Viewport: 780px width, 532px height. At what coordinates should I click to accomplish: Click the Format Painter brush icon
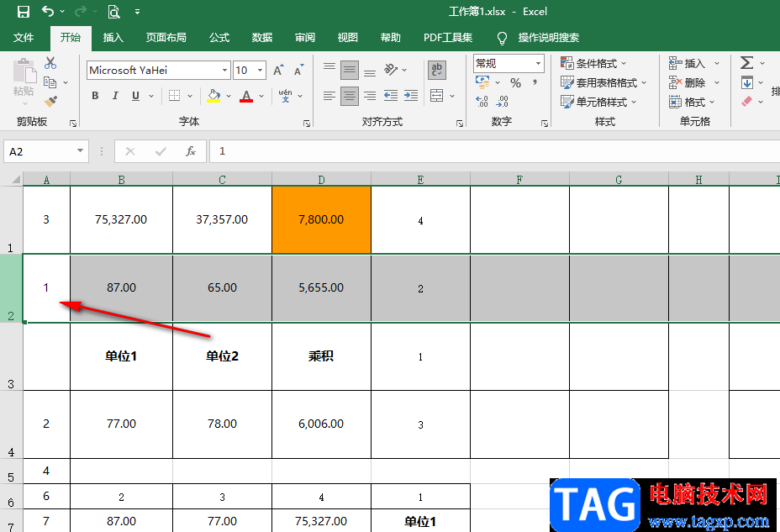coord(50,101)
